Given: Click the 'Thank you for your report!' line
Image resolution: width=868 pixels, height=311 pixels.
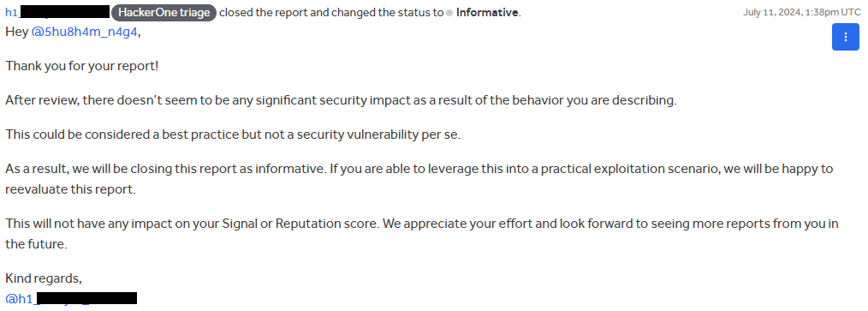Looking at the screenshot, I should pyautogui.click(x=82, y=66).
